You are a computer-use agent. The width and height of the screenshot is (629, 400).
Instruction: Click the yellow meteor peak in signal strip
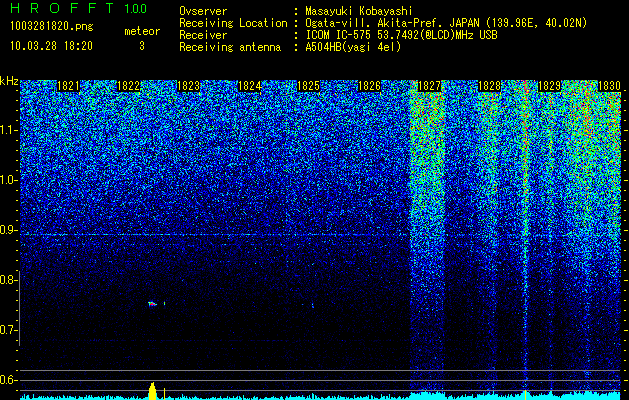pyautogui.click(x=152, y=391)
